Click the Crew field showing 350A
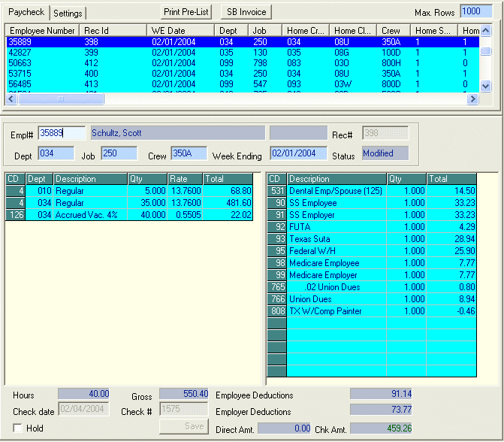This screenshot has height=442, width=504. tap(189, 153)
